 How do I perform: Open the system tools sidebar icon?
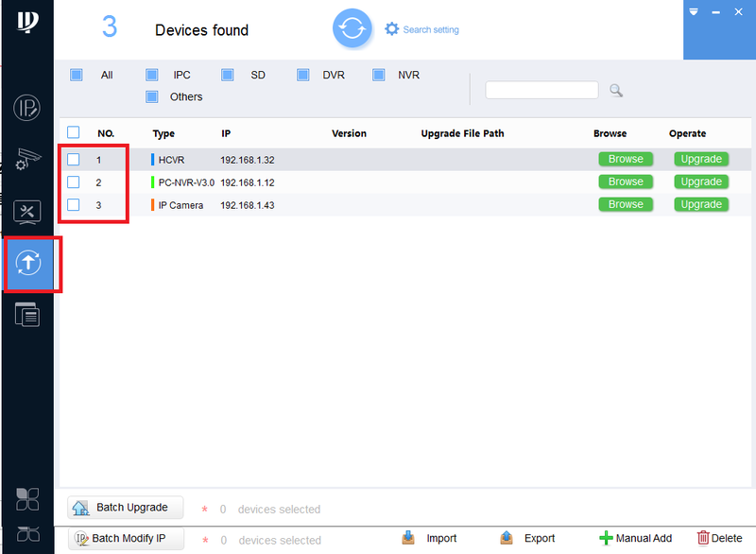click(27, 212)
